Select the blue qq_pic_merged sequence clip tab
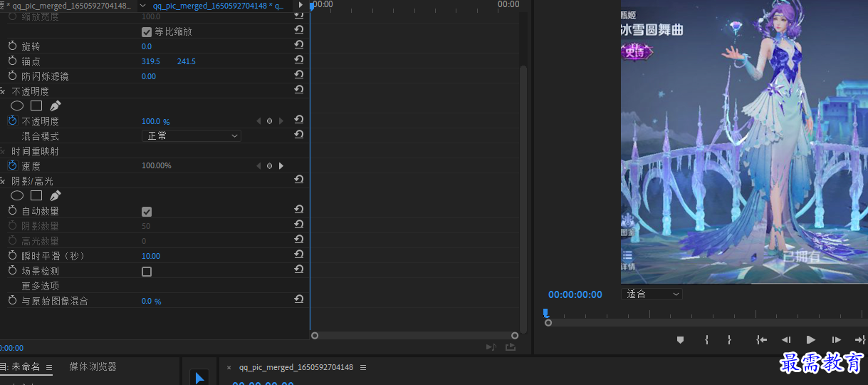This screenshot has width=868, height=385. [218, 6]
